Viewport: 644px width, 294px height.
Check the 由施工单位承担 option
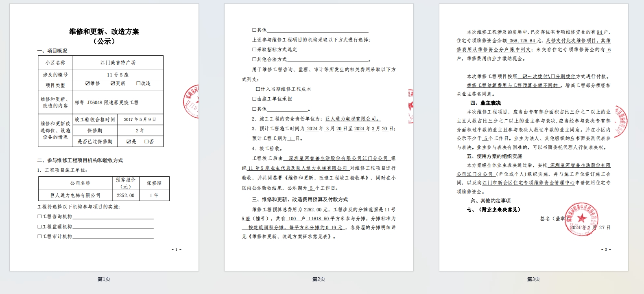pyautogui.click(x=254, y=99)
